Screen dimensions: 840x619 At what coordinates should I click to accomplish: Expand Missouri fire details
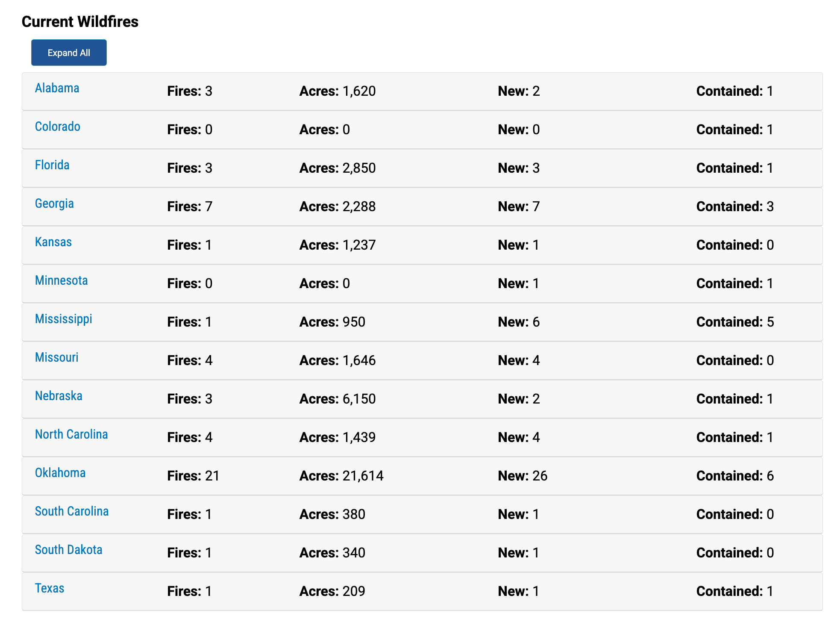click(56, 357)
